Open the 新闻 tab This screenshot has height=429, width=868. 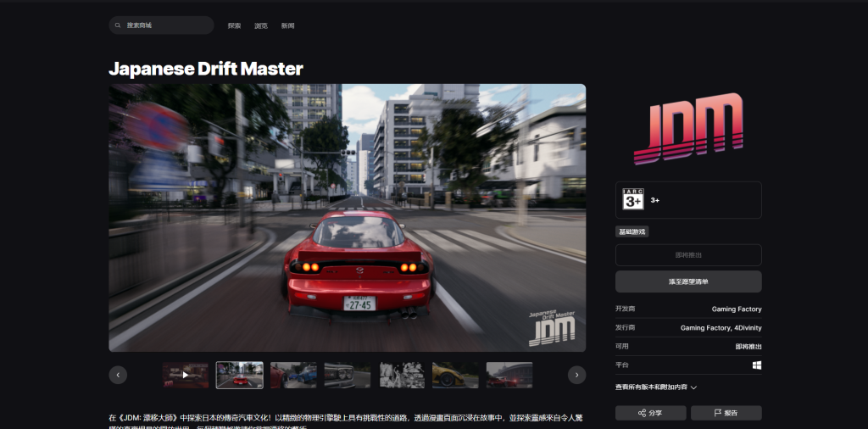click(x=287, y=26)
